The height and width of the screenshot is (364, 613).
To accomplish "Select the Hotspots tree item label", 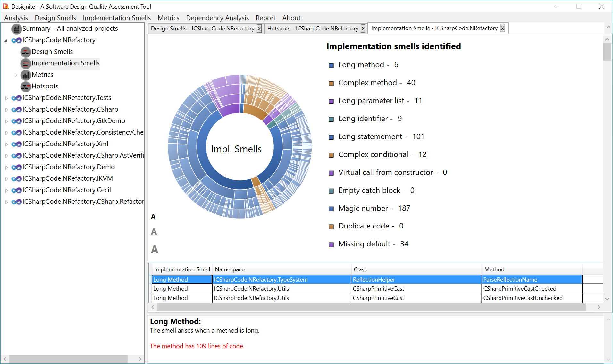I will point(45,87).
